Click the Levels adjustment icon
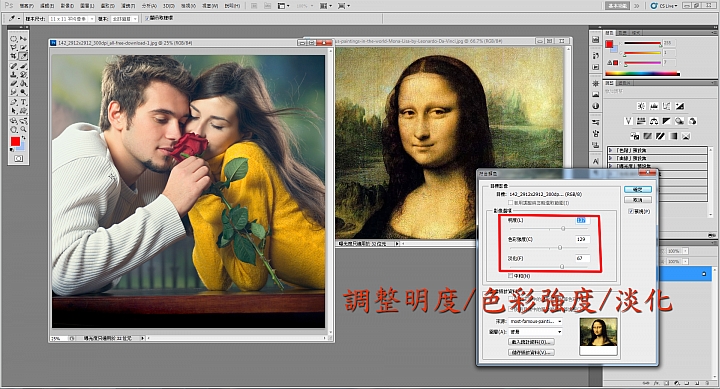This screenshot has height=389, width=720. [x=654, y=106]
